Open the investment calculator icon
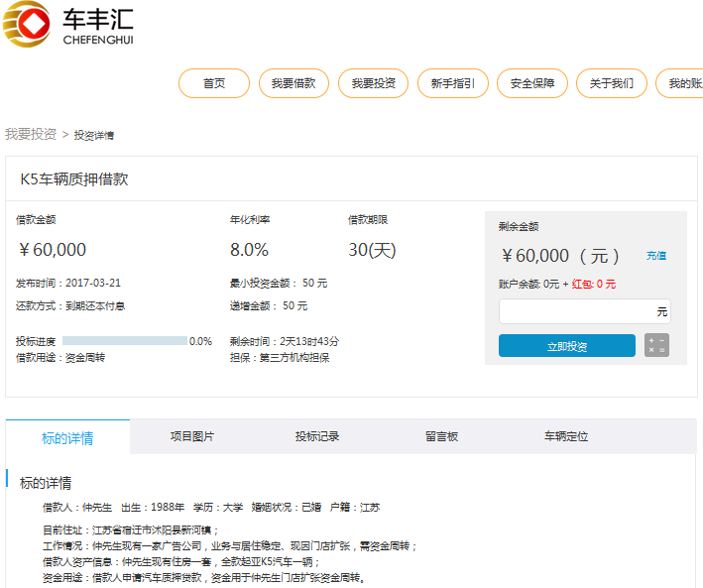This screenshot has width=703, height=588. 655,345
